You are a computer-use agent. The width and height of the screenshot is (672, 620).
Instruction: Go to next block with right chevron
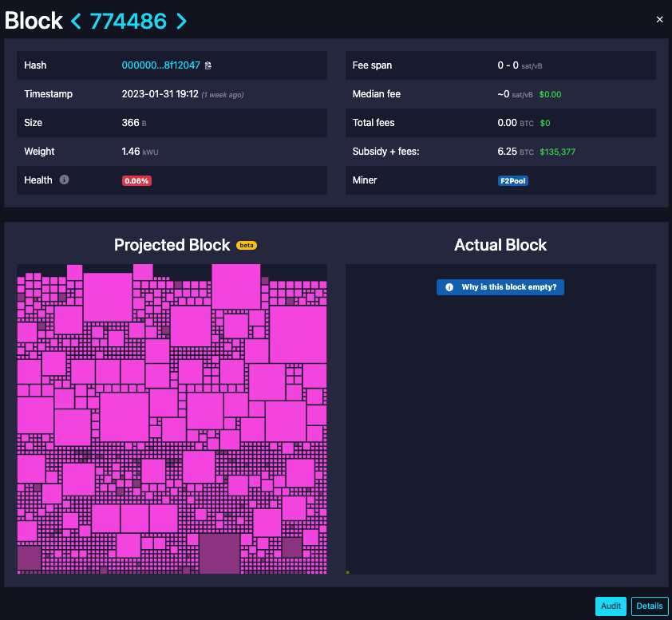pyautogui.click(x=182, y=21)
